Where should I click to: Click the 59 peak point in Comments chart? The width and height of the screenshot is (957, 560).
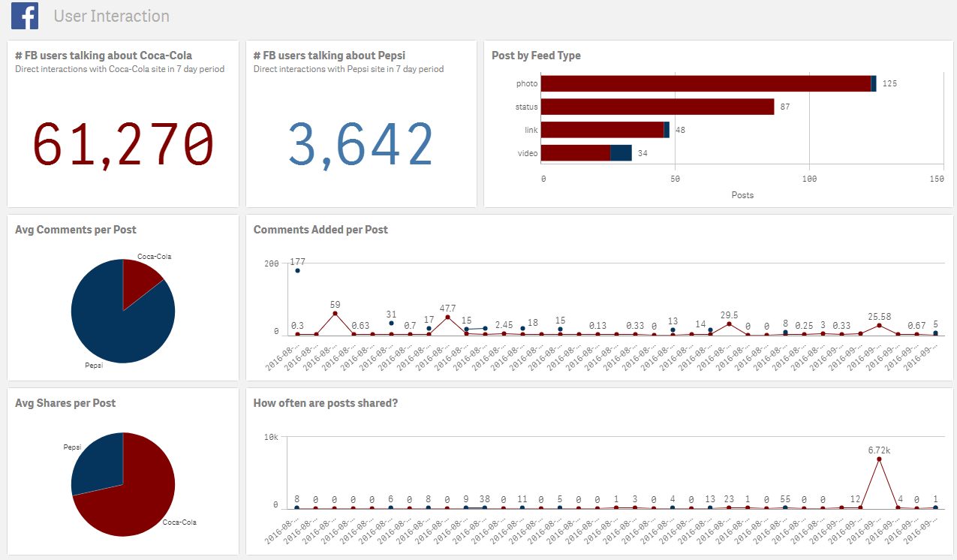click(x=335, y=314)
